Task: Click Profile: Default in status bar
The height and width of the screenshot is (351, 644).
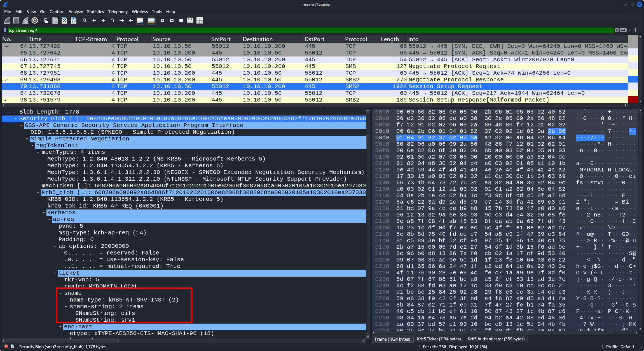Action: tap(620, 347)
